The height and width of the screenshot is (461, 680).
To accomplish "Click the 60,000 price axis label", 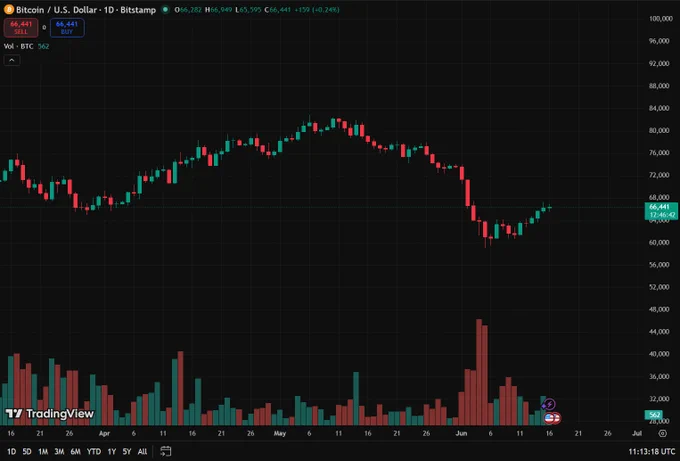I will 659,242.
